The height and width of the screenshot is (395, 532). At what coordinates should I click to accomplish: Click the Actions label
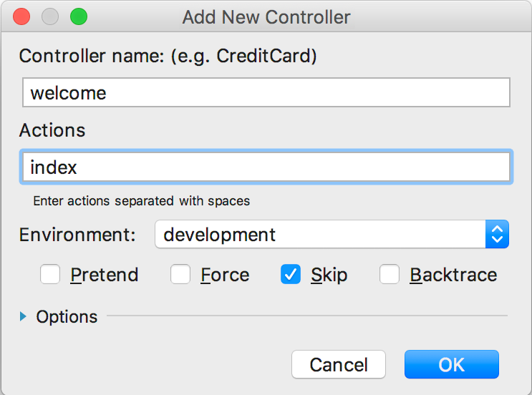click(x=52, y=130)
